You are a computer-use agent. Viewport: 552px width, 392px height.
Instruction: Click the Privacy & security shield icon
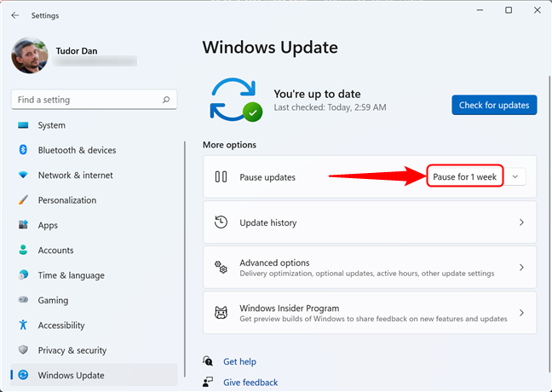tap(23, 350)
